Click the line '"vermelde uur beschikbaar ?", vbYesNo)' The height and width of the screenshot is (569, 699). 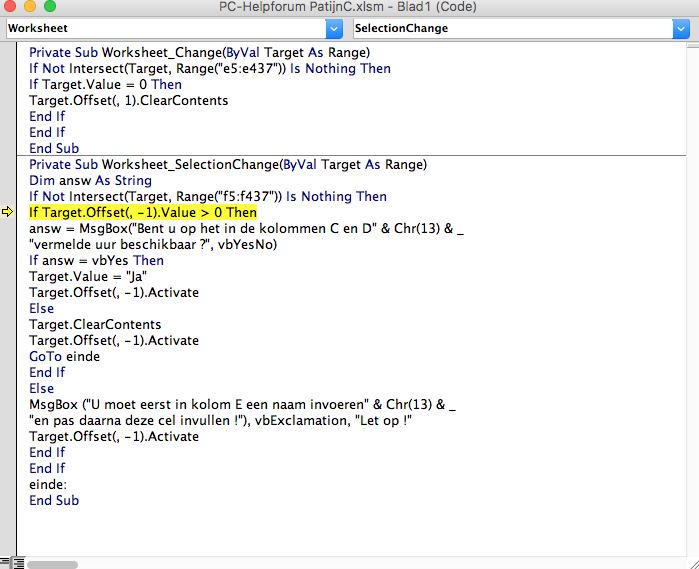(x=153, y=245)
